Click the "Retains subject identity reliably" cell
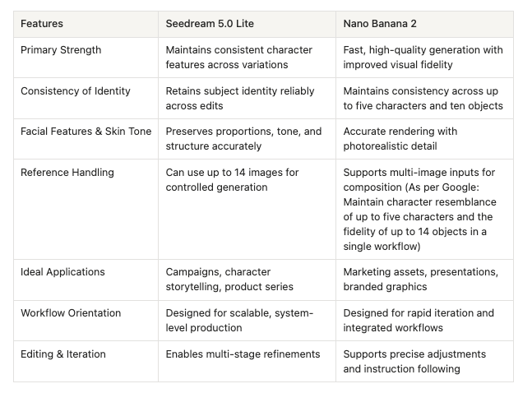The height and width of the screenshot is (393, 532). [240, 98]
